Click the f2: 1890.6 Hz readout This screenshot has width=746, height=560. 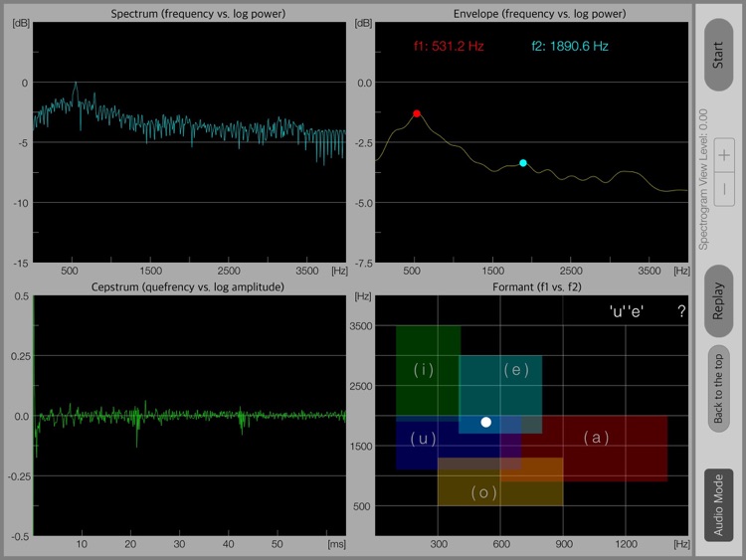click(x=569, y=46)
